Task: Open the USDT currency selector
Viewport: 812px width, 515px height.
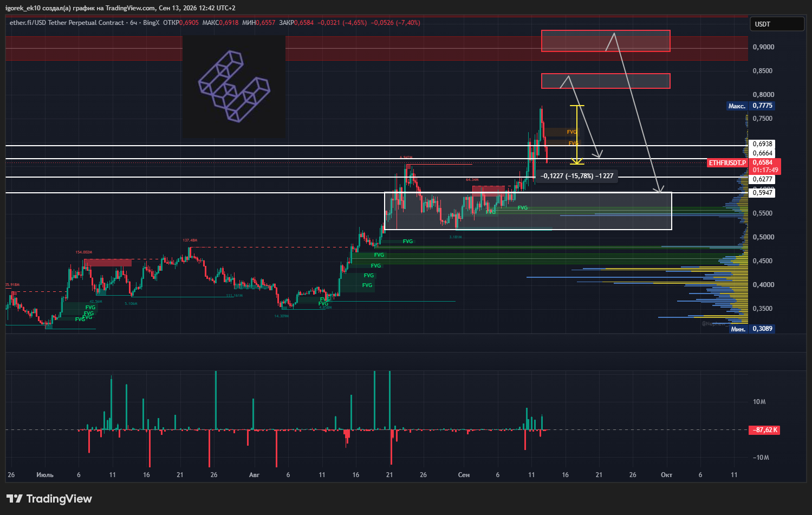Action: tap(777, 24)
